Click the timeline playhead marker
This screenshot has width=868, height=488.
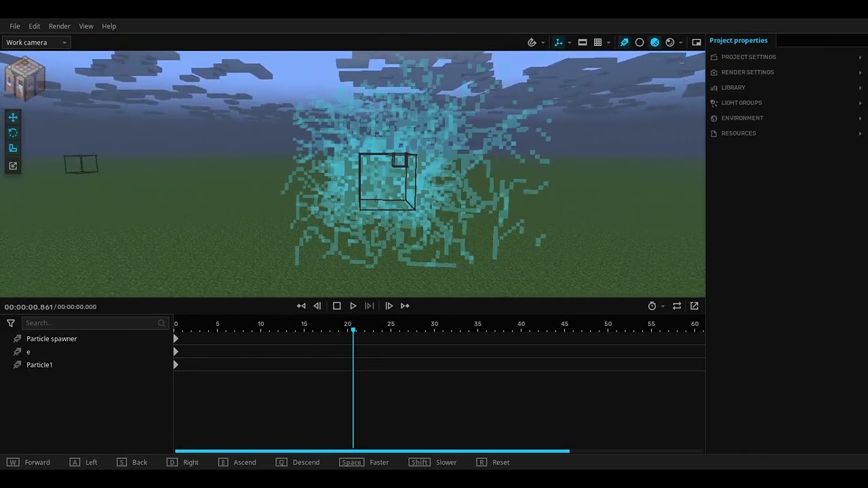(353, 330)
